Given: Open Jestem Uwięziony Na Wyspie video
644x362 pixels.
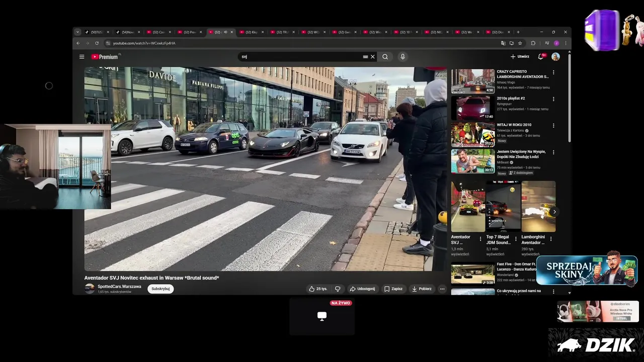Looking at the screenshot, I should (x=472, y=161).
